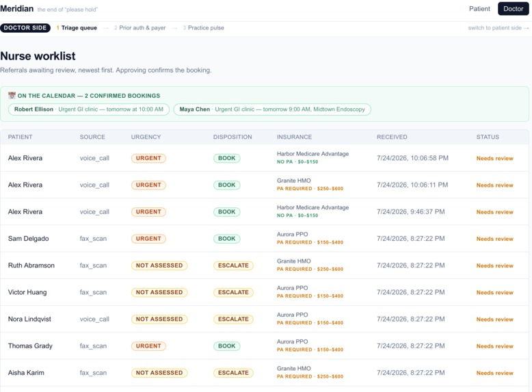Click the ESCALATE badge for Victor Huang
The image size is (532, 392).
[233, 292]
